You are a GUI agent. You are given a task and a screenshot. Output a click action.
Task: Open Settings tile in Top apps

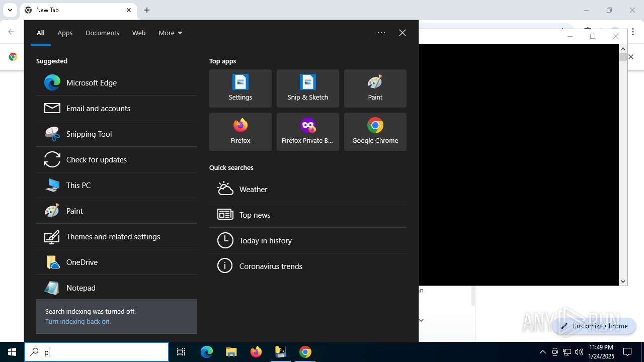240,88
